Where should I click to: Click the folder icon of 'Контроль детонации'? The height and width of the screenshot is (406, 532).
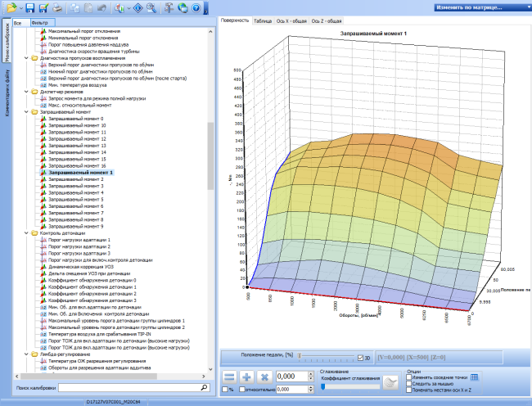pos(34,233)
